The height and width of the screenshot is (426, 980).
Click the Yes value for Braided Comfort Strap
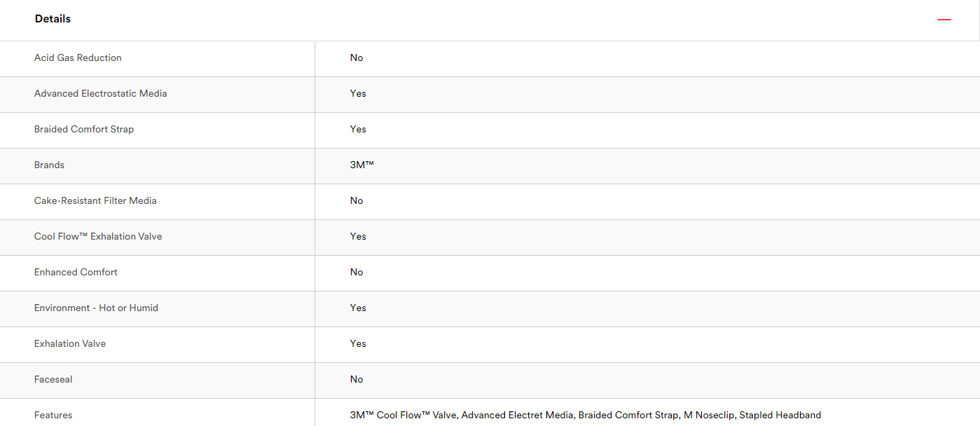coord(358,130)
